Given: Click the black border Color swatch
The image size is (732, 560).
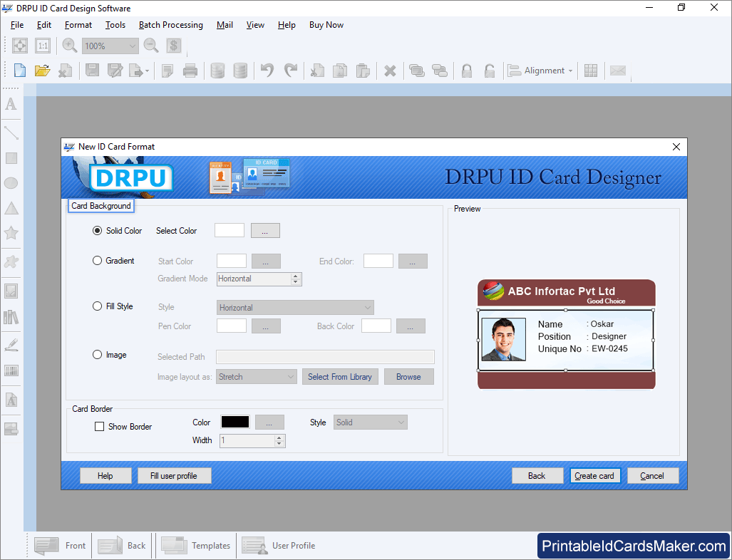Looking at the screenshot, I should tap(234, 422).
